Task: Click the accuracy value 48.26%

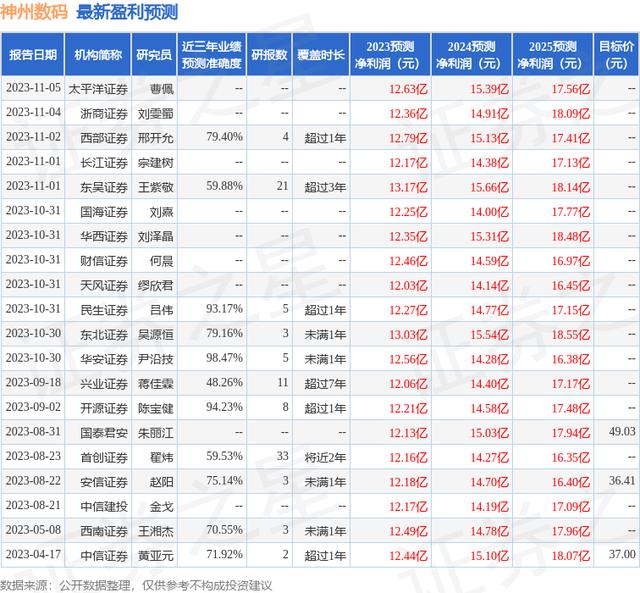Action: pos(224,382)
